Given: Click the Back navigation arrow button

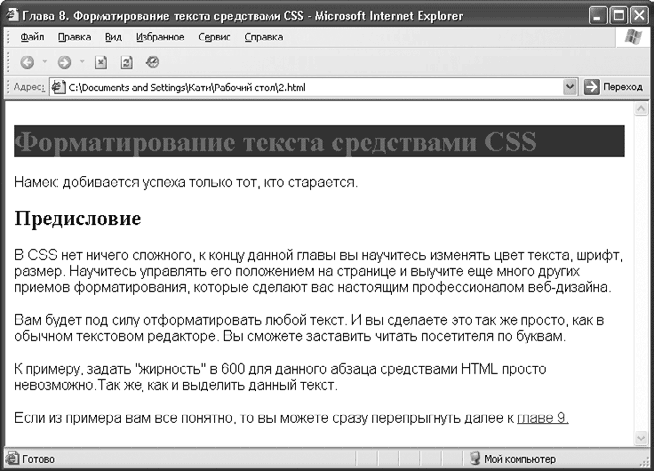Looking at the screenshot, I should 27,62.
